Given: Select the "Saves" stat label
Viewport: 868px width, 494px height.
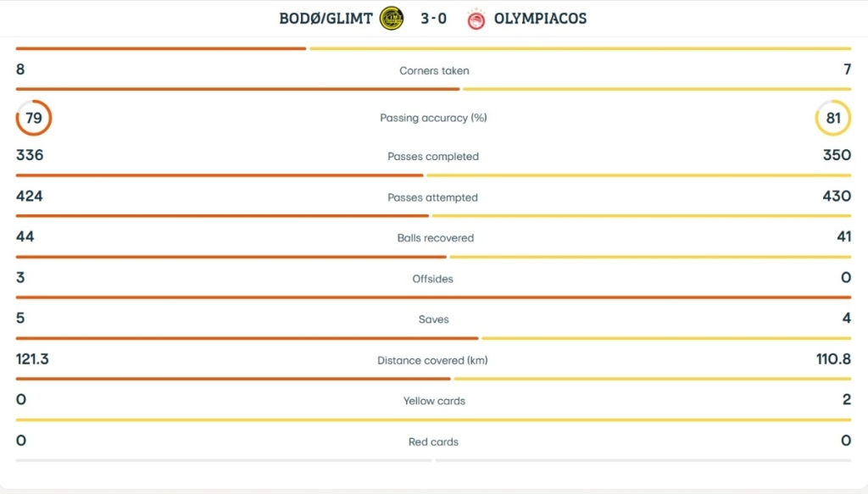Looking at the screenshot, I should click(x=433, y=319).
